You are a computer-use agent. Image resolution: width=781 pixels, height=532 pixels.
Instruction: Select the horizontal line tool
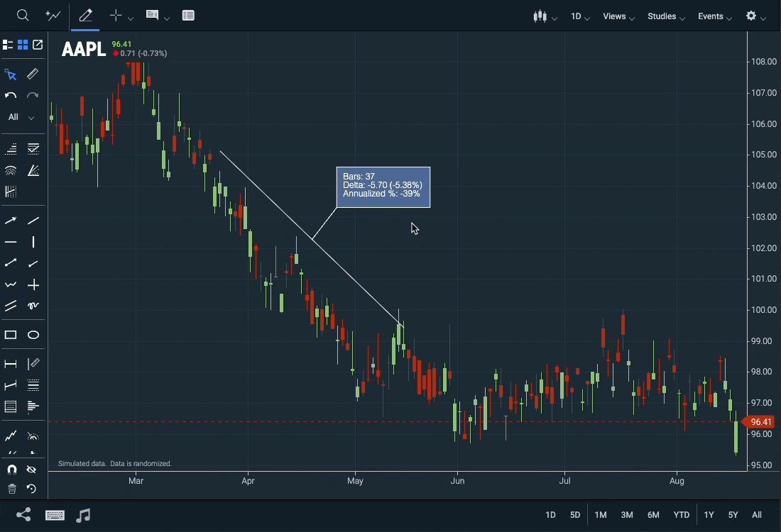[11, 242]
